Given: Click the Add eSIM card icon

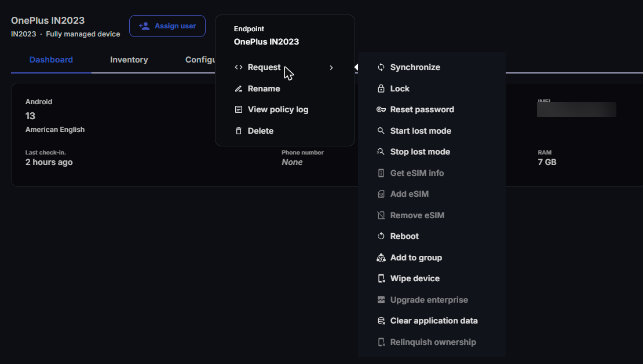Looking at the screenshot, I should 381,194.
